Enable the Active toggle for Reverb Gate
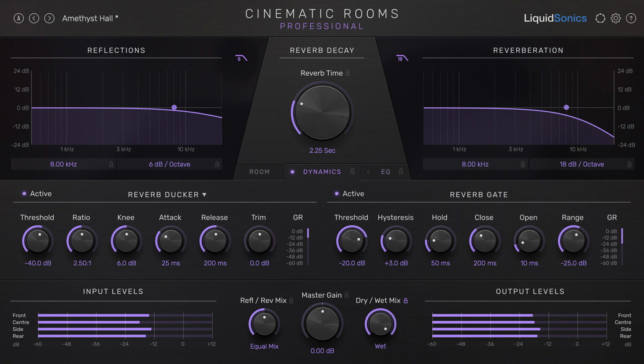Image resolution: width=644 pixels, height=364 pixels. point(337,194)
